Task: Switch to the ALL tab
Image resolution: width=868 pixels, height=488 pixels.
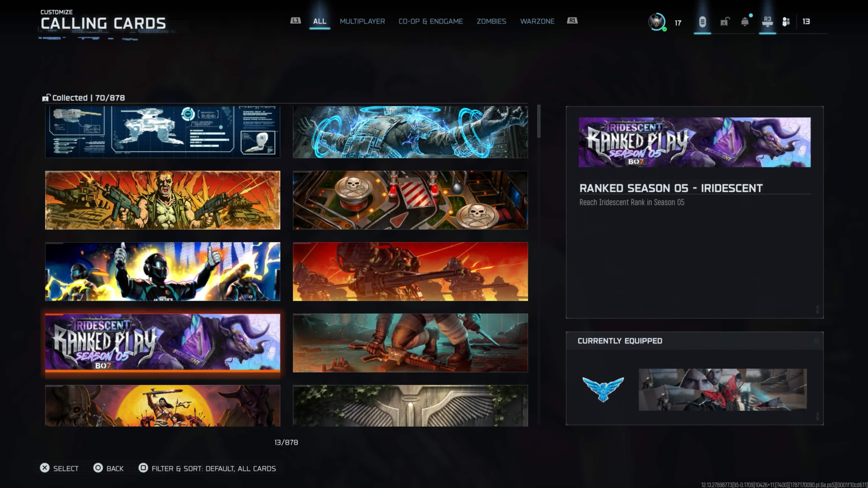Action: tap(319, 21)
